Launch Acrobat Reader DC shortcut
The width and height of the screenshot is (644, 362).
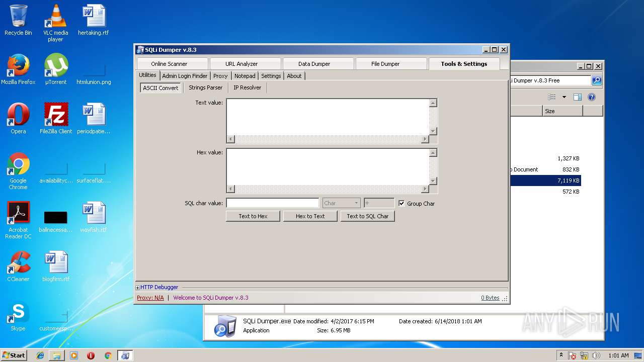(18, 220)
